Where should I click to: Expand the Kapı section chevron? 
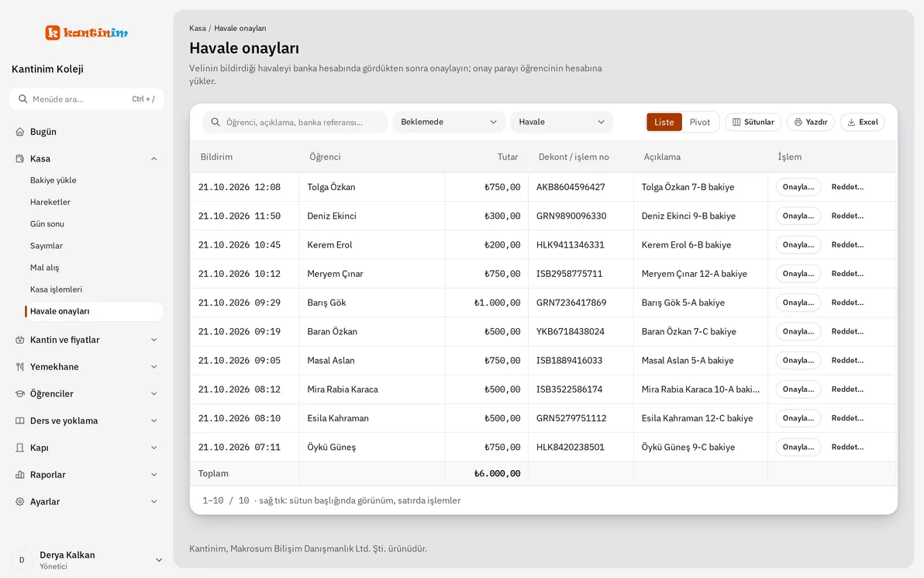pyautogui.click(x=153, y=448)
